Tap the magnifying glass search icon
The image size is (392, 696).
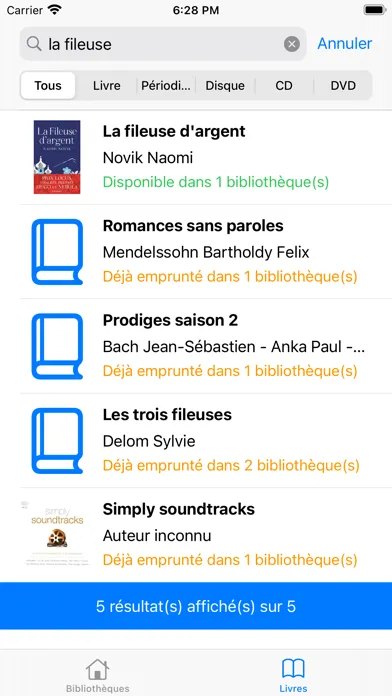pyautogui.click(x=34, y=44)
